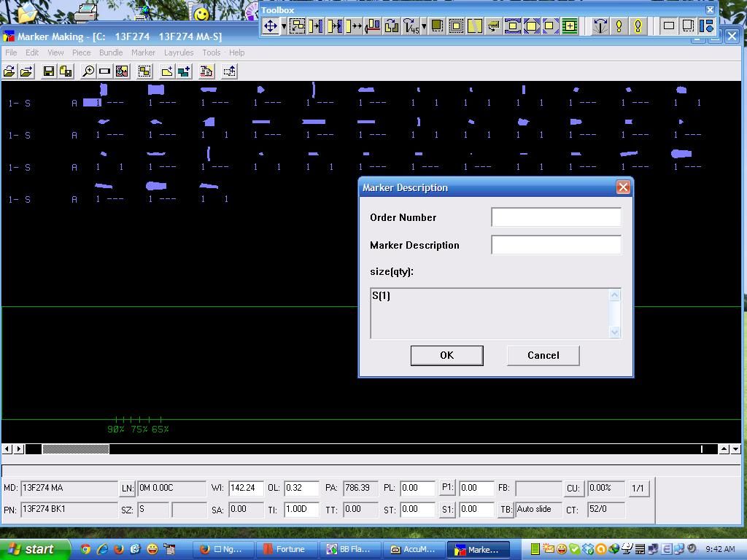Click the P1: status button
Image resolution: width=747 pixels, height=560 pixels.
coord(447,487)
